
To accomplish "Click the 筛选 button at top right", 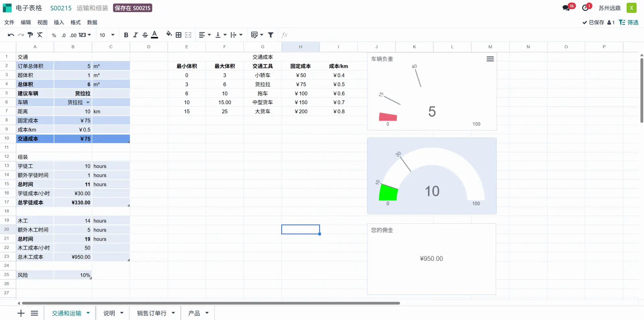I will click(x=629, y=22).
